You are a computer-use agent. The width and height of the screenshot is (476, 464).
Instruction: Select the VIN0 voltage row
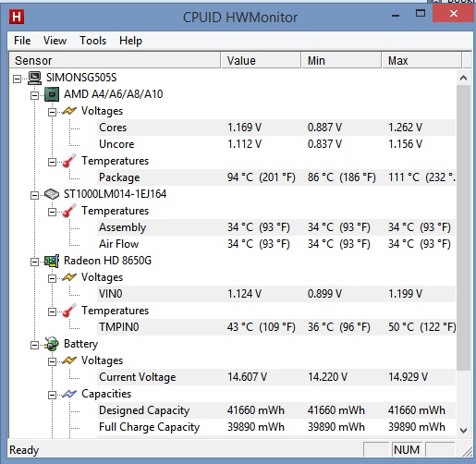coord(276,294)
